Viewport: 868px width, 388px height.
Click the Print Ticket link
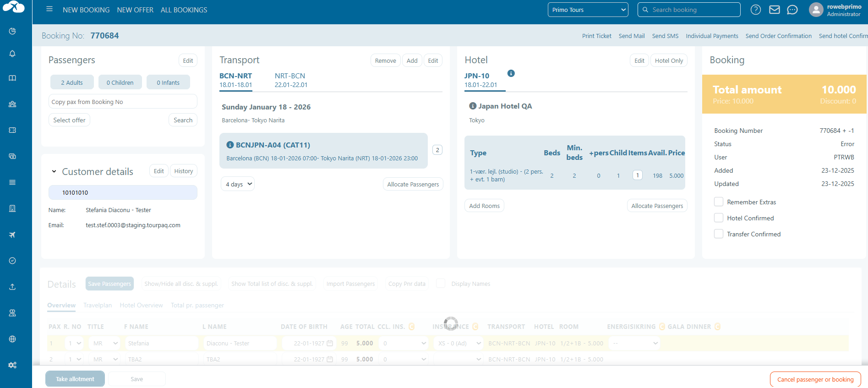[x=596, y=36]
